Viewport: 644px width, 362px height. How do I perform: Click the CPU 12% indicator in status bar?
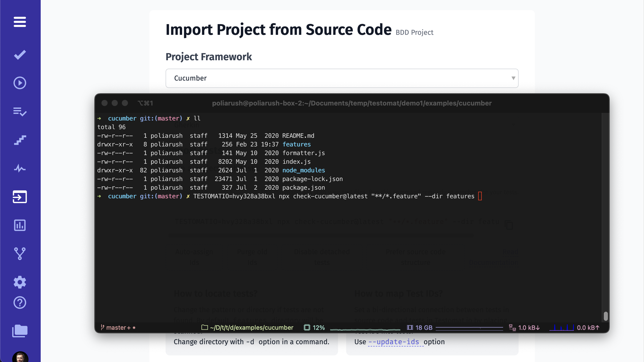click(x=314, y=328)
